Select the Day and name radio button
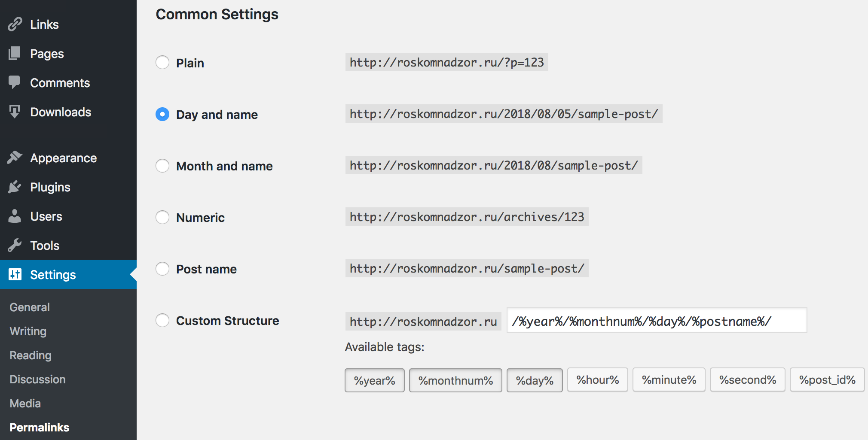Viewport: 868px width, 440px height. pyautogui.click(x=162, y=114)
